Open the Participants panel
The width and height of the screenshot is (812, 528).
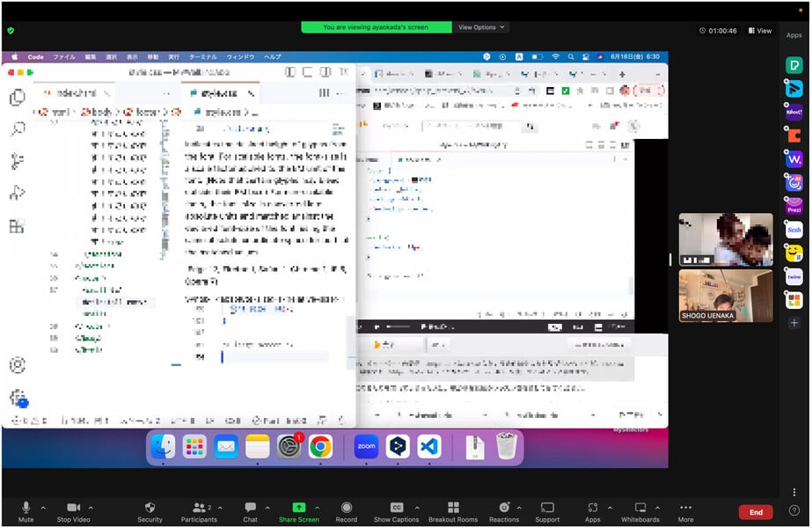199,511
